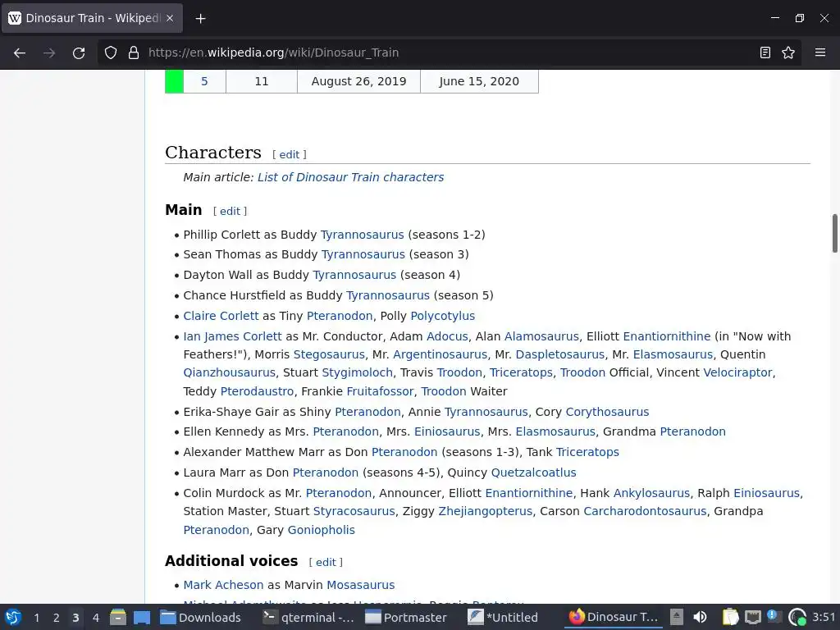Viewport: 840px width, 630px height.
Task: Open the Mosasaurus link
Action: (x=361, y=585)
